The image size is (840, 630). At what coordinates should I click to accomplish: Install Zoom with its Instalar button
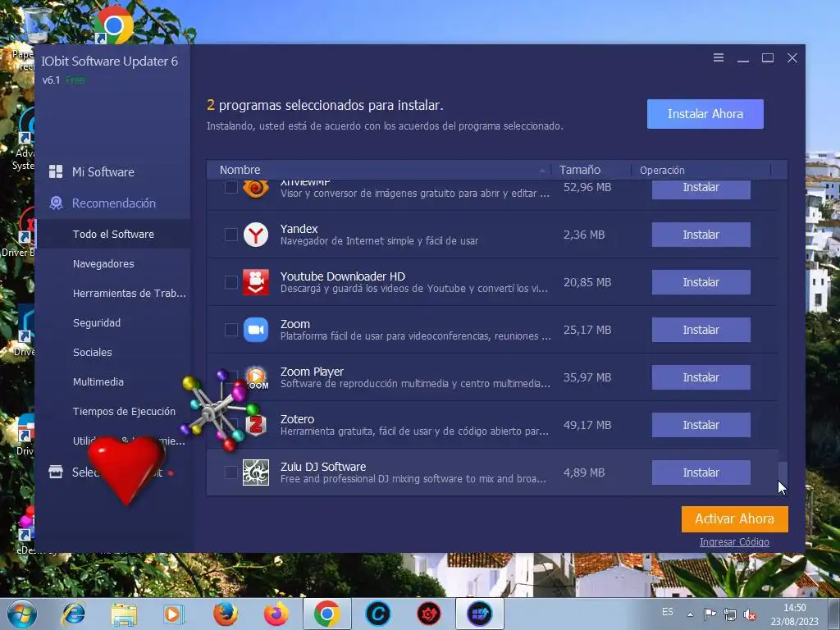click(x=701, y=330)
